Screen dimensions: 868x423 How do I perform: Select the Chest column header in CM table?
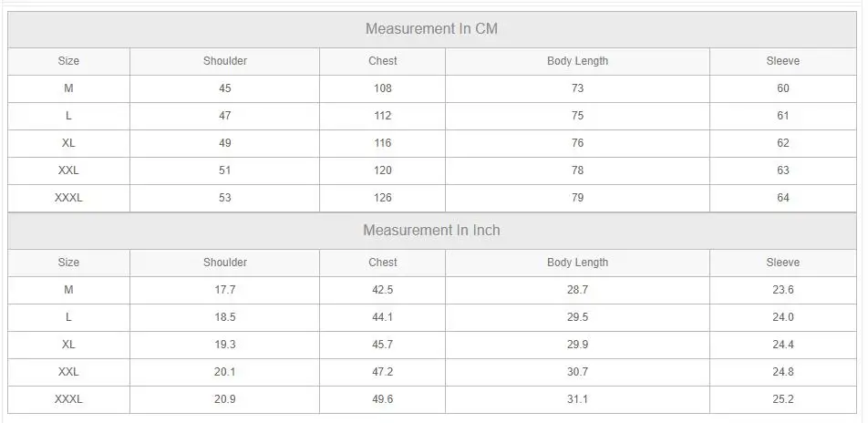tap(383, 61)
